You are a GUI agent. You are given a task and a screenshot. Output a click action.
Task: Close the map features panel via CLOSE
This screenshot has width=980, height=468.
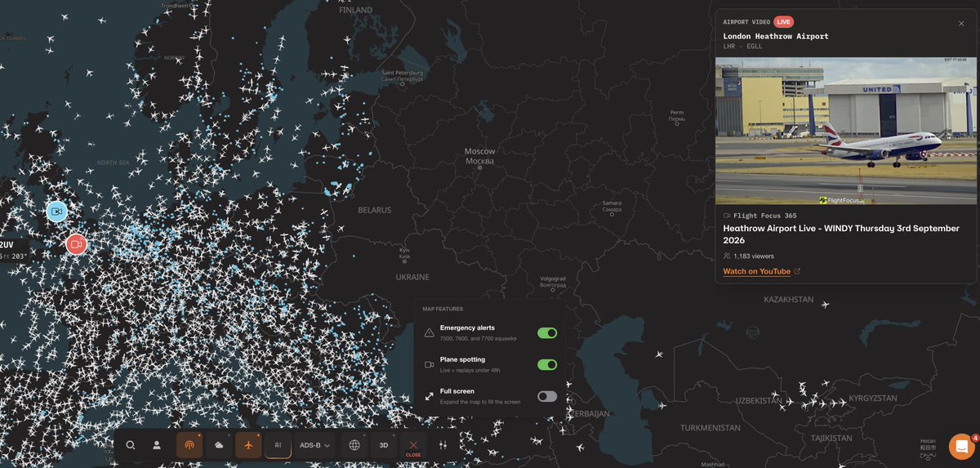click(x=413, y=447)
